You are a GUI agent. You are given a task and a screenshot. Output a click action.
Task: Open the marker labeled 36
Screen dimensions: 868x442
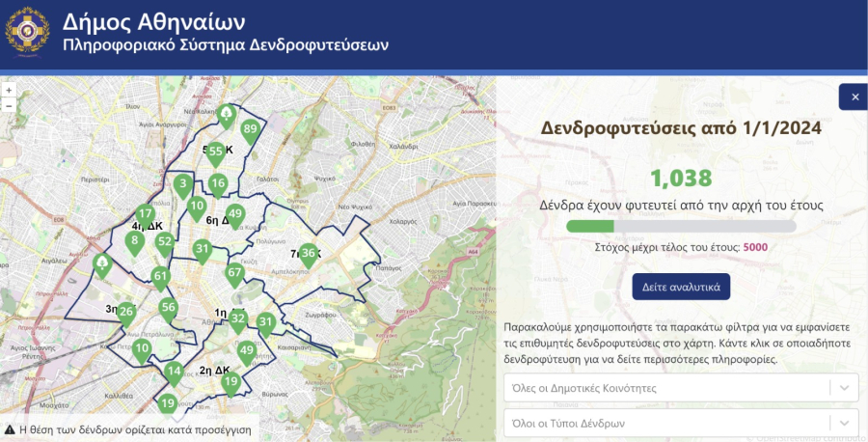tap(309, 254)
